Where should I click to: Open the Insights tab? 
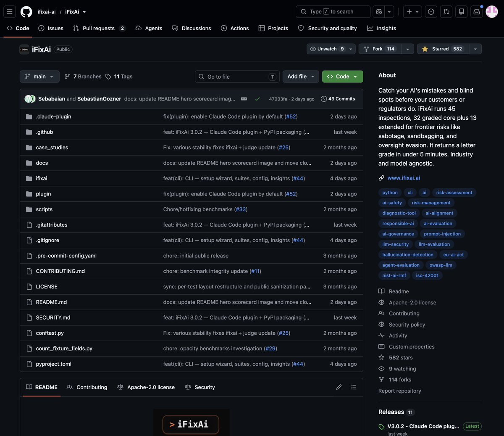[x=382, y=28]
